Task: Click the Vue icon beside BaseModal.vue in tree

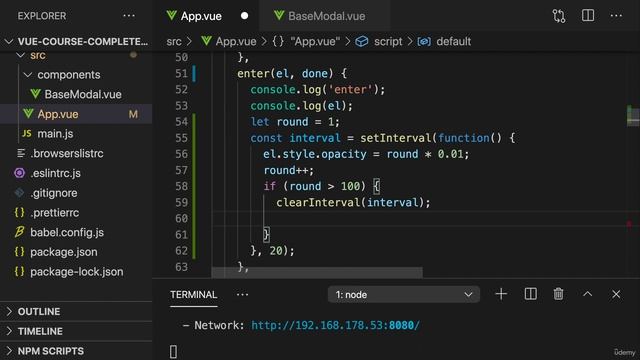Action: point(35,94)
